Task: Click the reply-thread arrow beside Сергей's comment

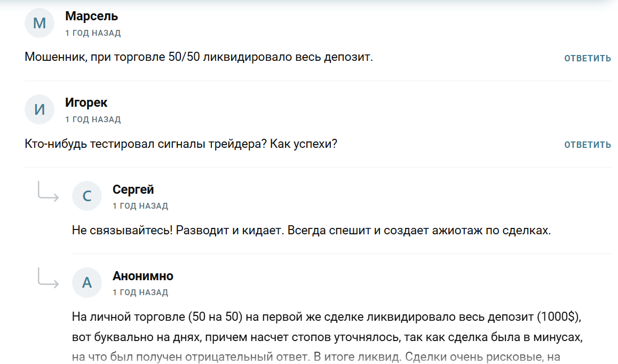Action: pos(48,192)
